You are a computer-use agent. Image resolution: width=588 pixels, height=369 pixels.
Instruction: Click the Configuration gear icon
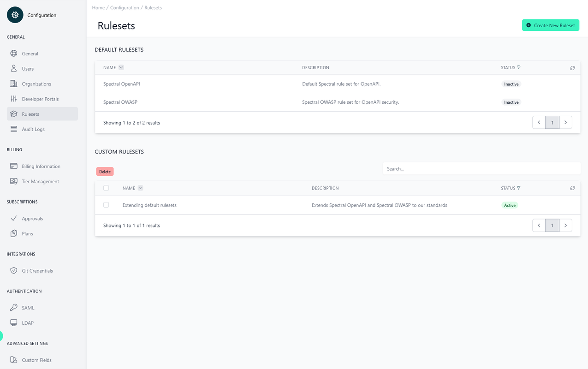[15, 15]
